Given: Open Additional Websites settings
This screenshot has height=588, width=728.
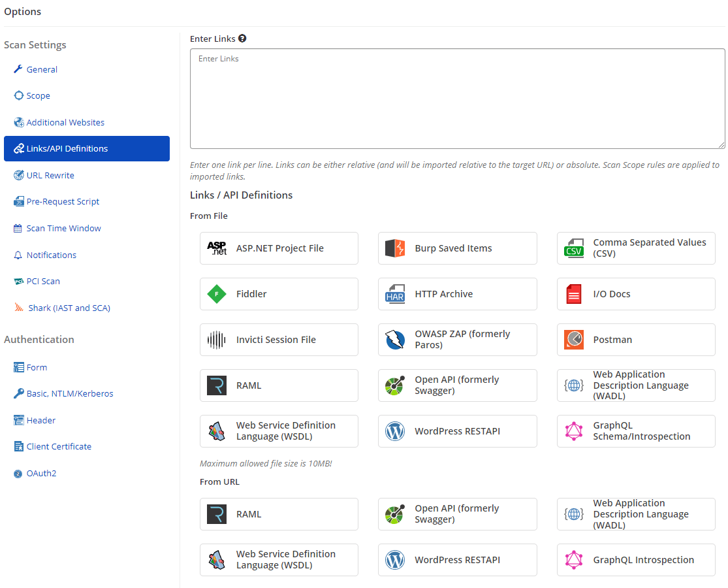Looking at the screenshot, I should tap(65, 122).
